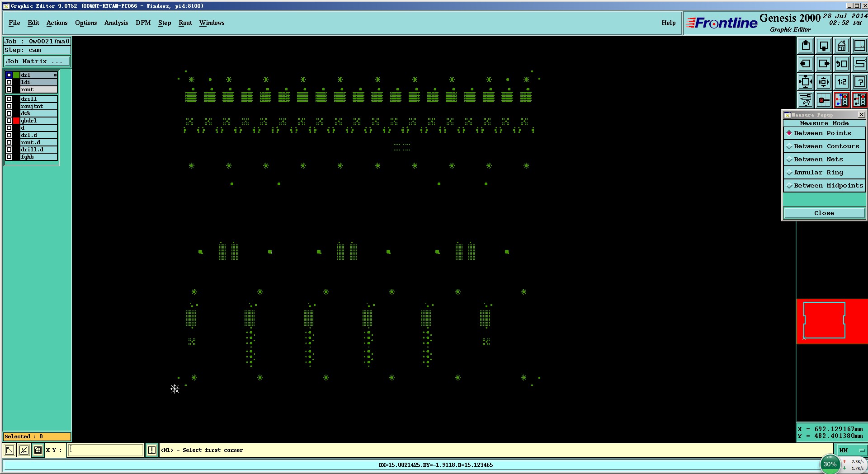Open the Edit menu
This screenshot has width=868, height=474.
pyautogui.click(x=33, y=23)
